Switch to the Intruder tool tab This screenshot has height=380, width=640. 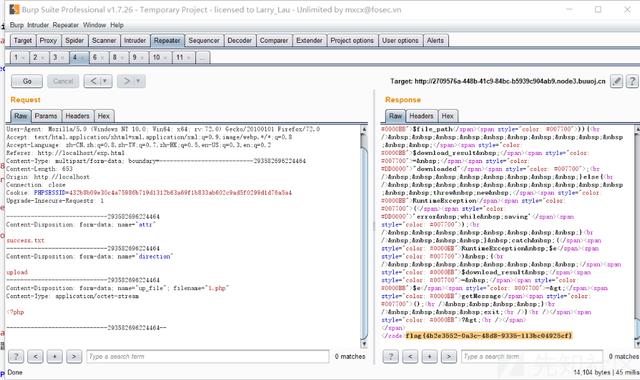coord(135,40)
